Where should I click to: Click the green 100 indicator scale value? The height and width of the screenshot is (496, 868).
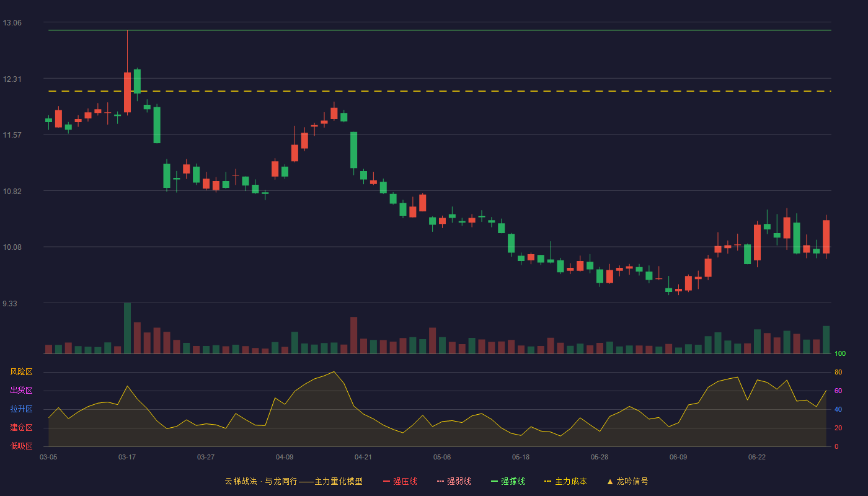pos(840,354)
